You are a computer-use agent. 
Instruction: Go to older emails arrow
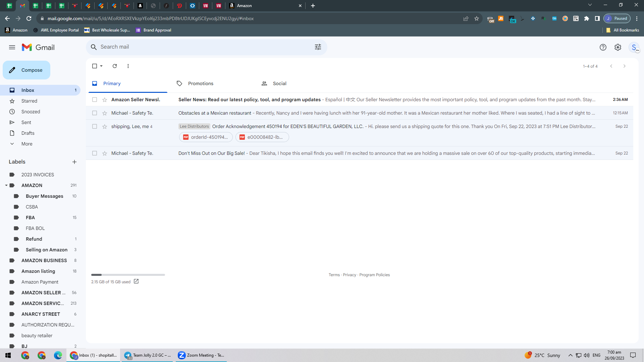point(625,66)
